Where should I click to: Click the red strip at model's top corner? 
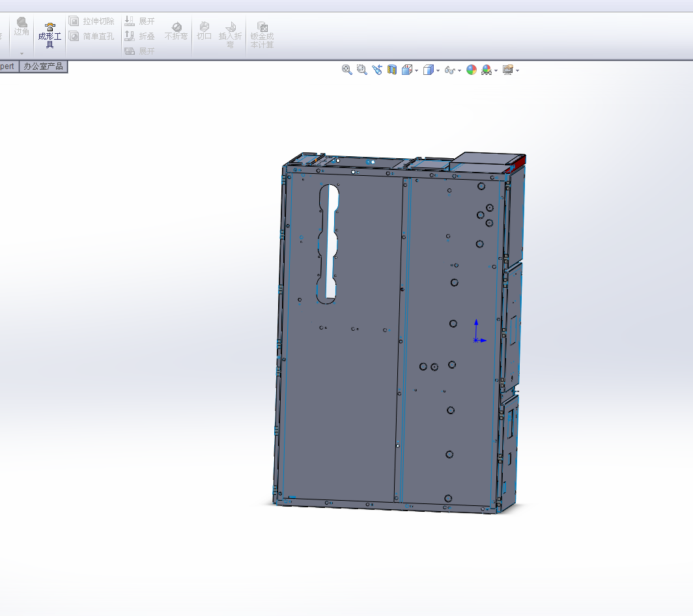pyautogui.click(x=518, y=163)
